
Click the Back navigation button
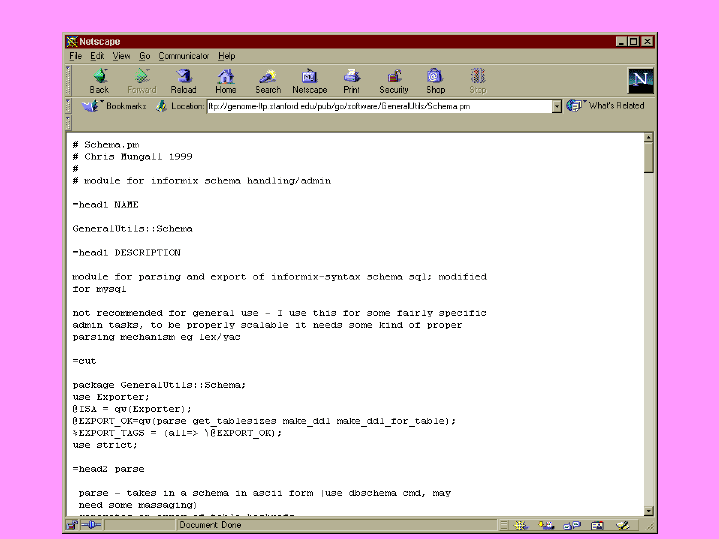point(99,80)
